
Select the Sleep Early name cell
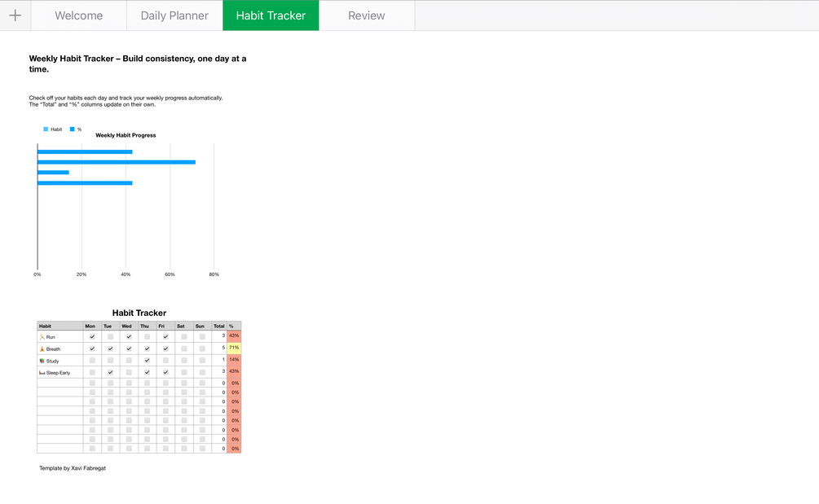(x=60, y=373)
